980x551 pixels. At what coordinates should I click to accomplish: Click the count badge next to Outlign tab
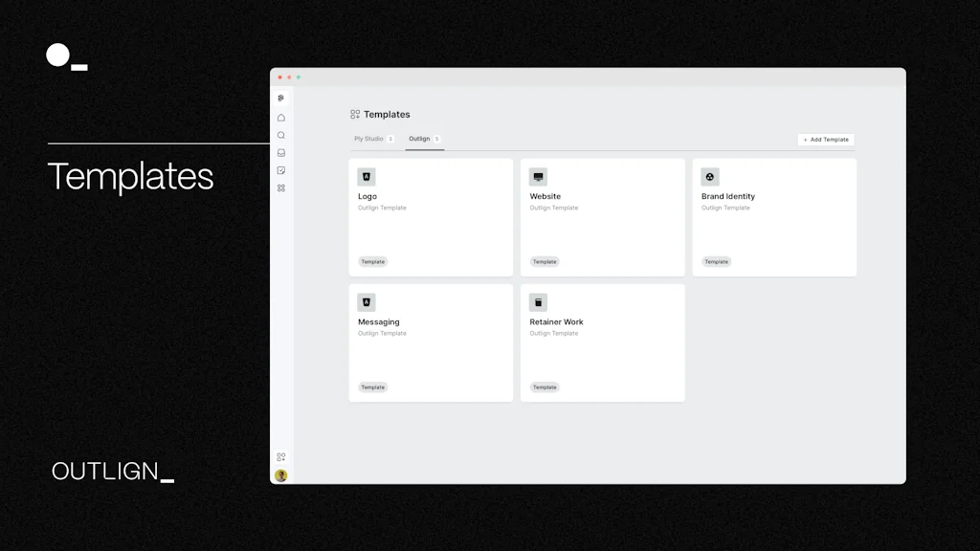coord(436,139)
